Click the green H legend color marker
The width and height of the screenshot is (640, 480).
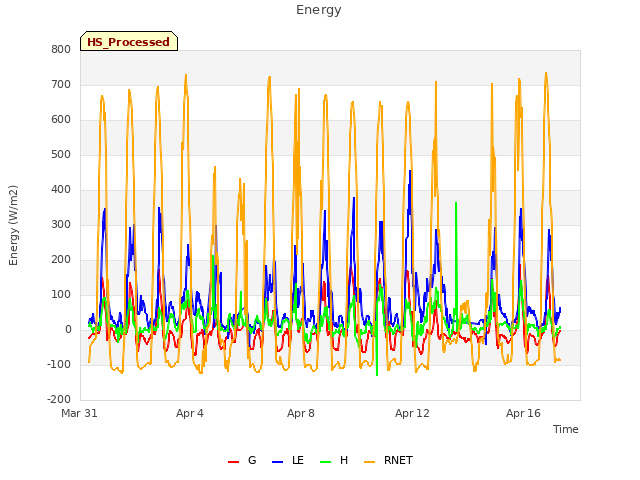click(326, 462)
